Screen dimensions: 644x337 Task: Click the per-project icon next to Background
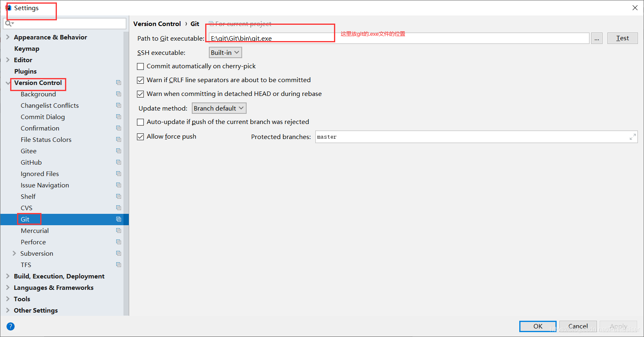point(119,94)
